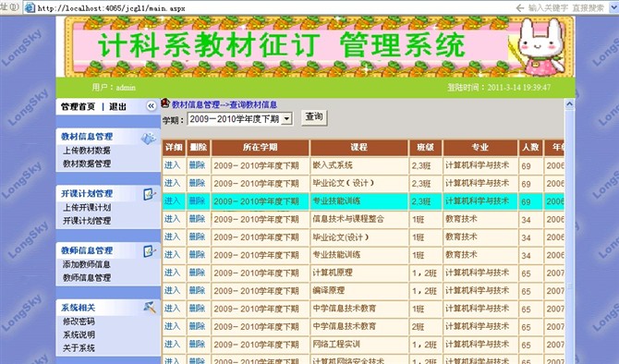
Task: Open 教师信息管理 sub-item in sidebar
Action: (87, 277)
